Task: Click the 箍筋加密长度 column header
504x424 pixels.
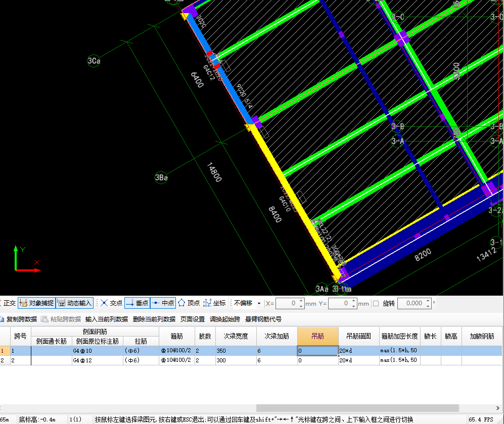Action: 399,336
